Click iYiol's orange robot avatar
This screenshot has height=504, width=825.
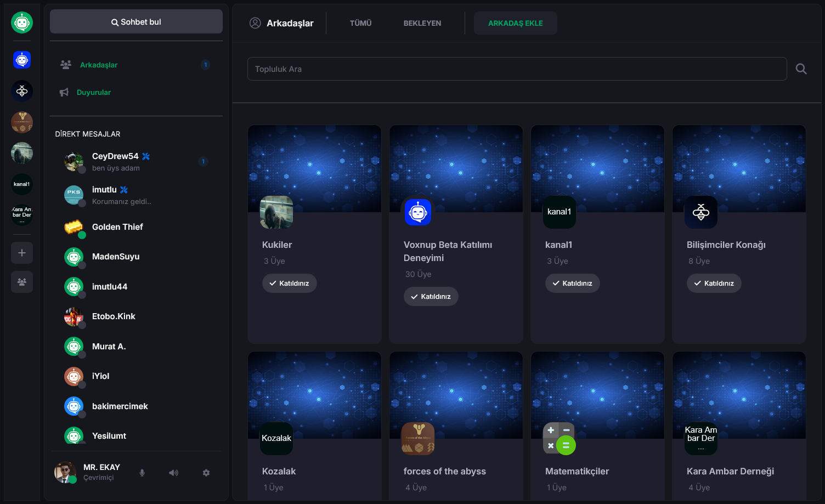point(74,376)
